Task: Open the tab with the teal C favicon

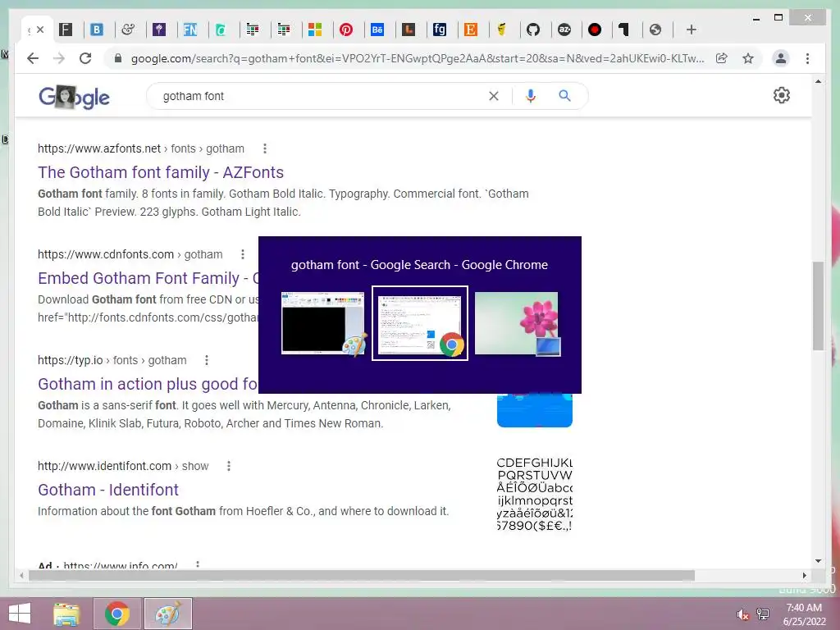Action: pyautogui.click(x=221, y=30)
